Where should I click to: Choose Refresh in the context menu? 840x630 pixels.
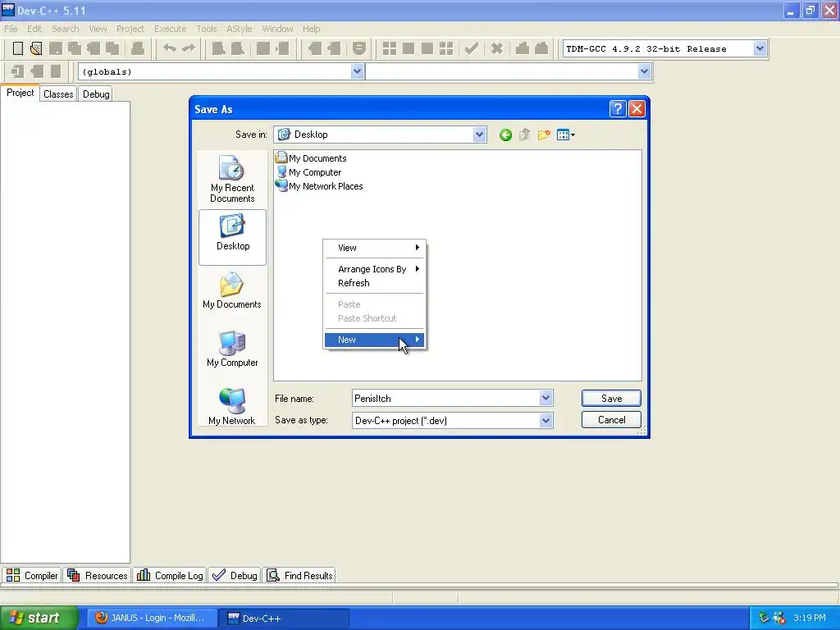[x=374, y=283]
